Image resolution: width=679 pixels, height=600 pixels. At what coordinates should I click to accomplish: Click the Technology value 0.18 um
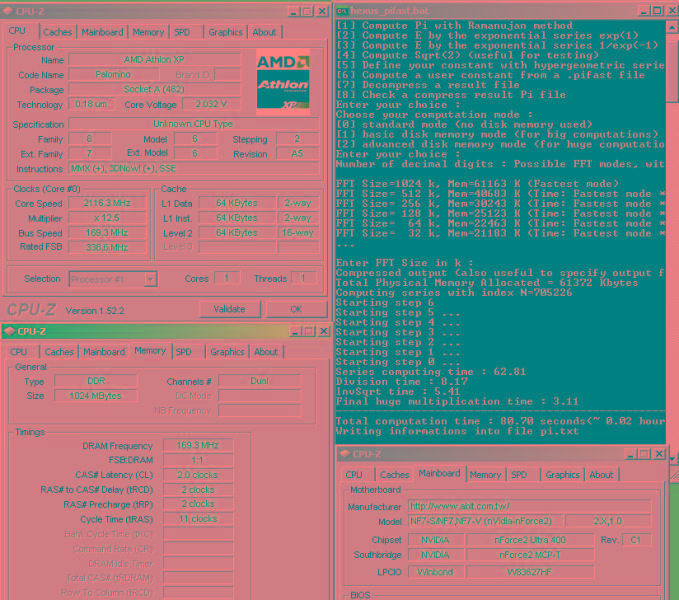coord(91,104)
